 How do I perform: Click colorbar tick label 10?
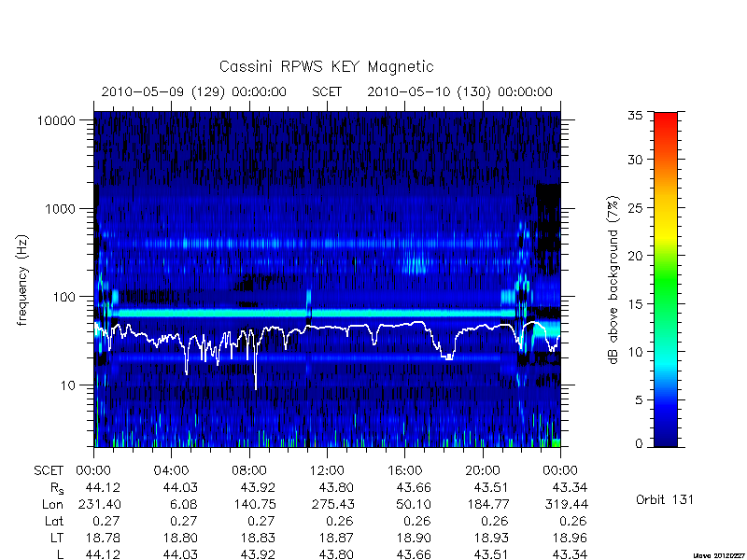point(638,352)
